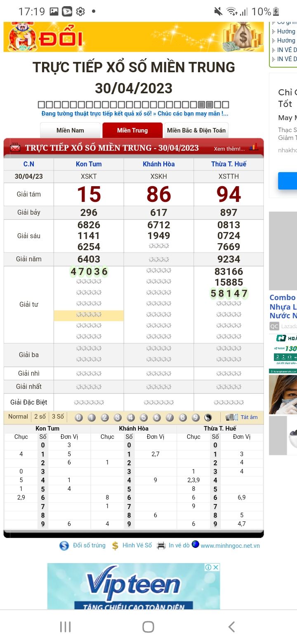297x644 pixels.
Task: Open the Hình Vé Số link
Action: pos(137,545)
